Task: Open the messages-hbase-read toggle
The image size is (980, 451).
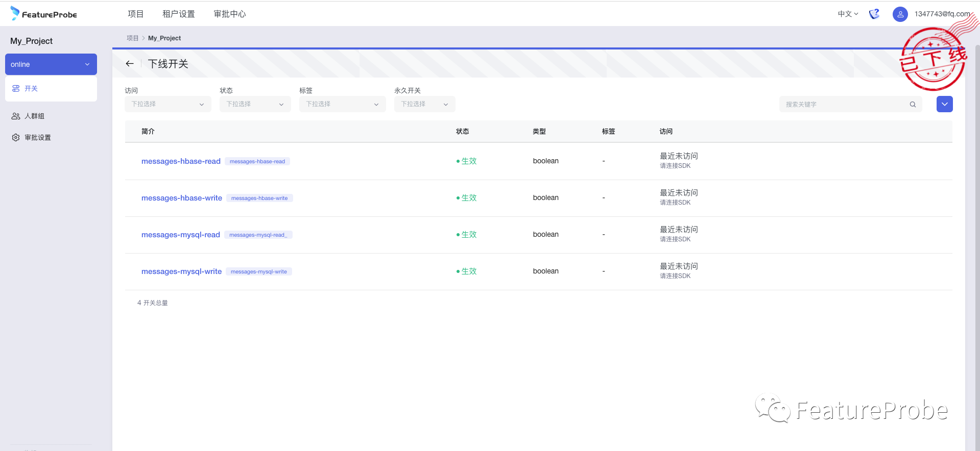Action: [181, 161]
